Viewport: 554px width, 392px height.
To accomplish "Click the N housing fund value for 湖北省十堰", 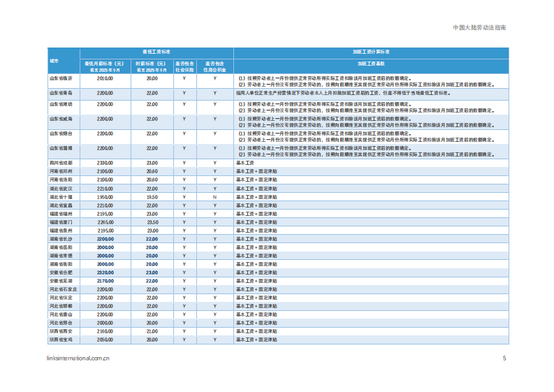I will pos(215,197).
